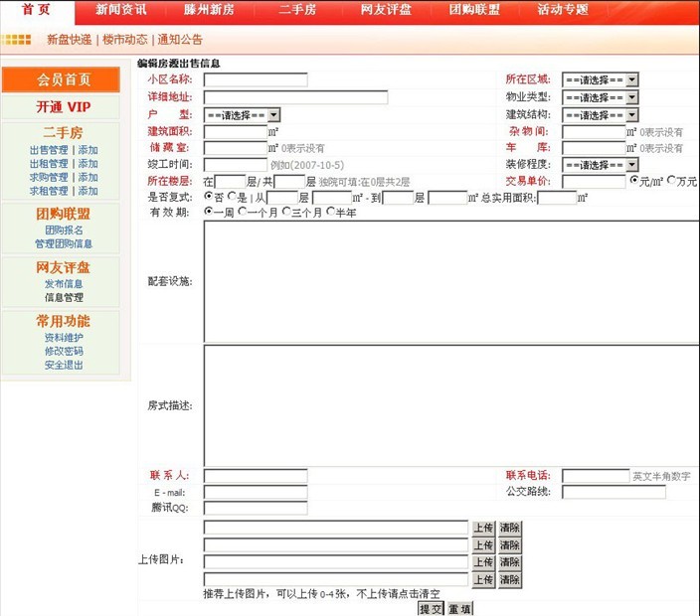Click the first 上传 upload button
This screenshot has height=616, width=700.
[482, 529]
